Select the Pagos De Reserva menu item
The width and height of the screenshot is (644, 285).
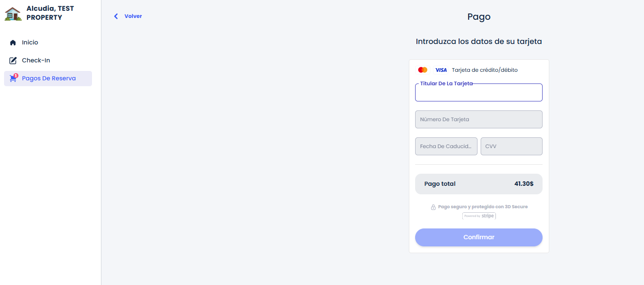click(48, 79)
